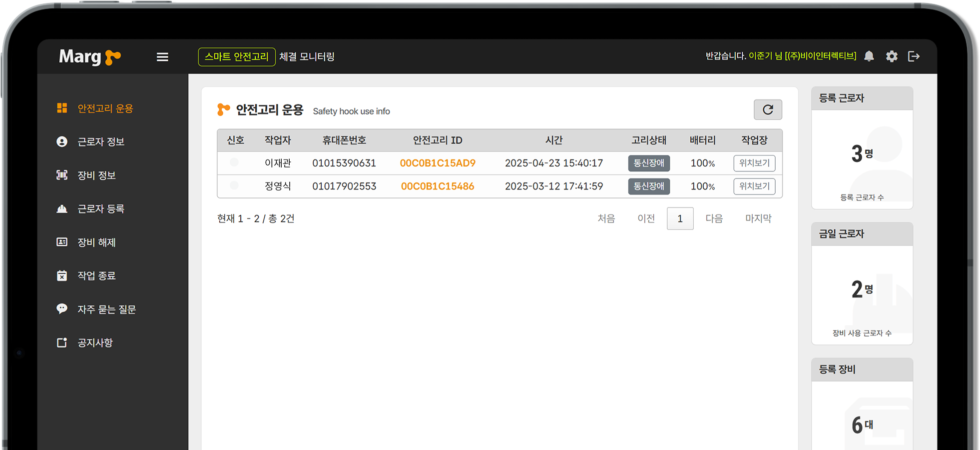Click the 휴대폰번호 column header
The height and width of the screenshot is (450, 980).
(344, 140)
